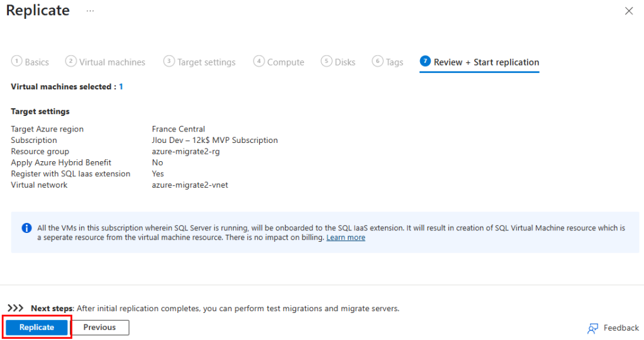Open the Tags step tab
The height and width of the screenshot is (340, 644).
pyautogui.click(x=387, y=62)
